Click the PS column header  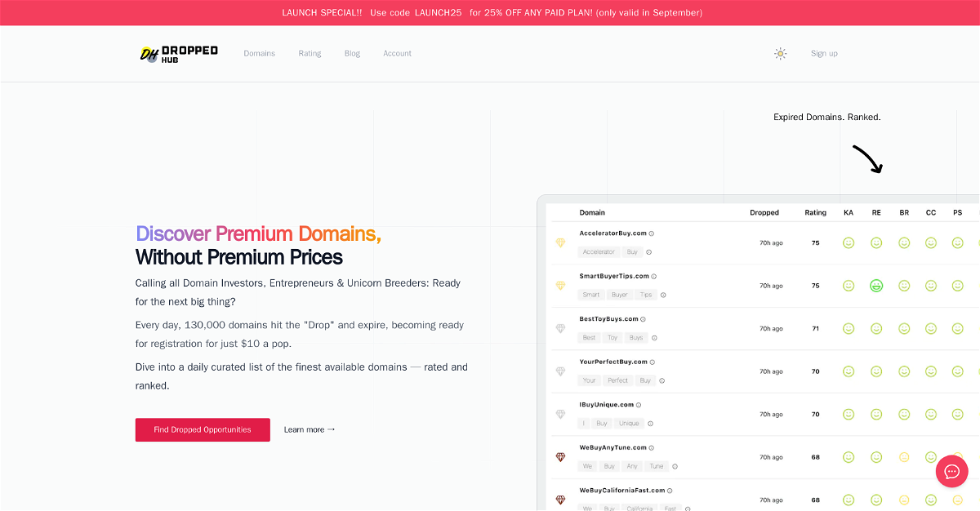click(958, 213)
